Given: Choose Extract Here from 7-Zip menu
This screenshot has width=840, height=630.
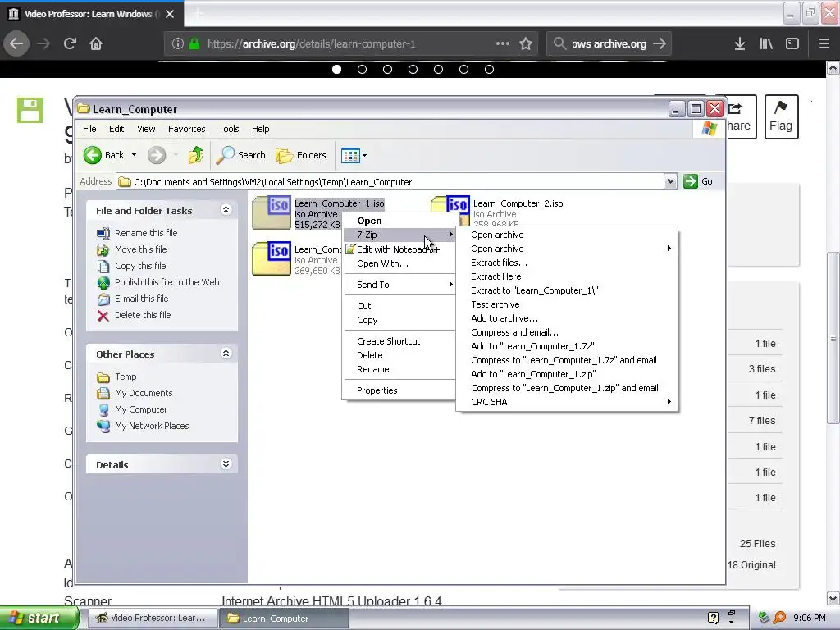Looking at the screenshot, I should point(567,276).
